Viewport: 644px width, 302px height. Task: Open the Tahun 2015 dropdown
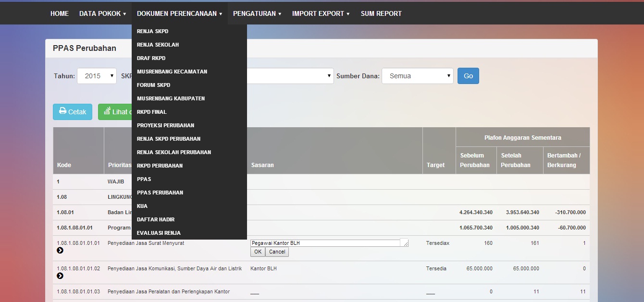pyautogui.click(x=97, y=76)
